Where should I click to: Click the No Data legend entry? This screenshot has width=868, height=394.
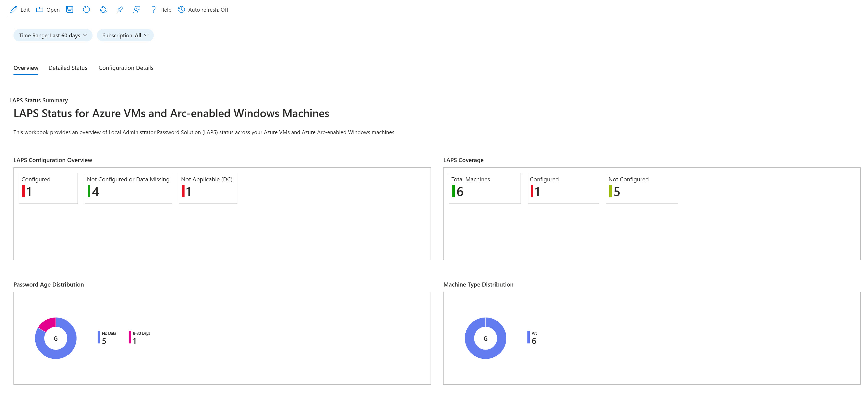tap(107, 337)
